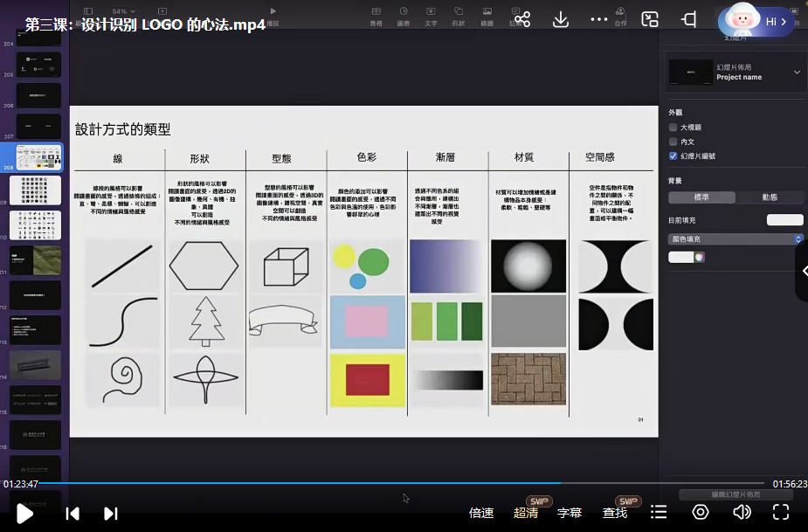The image size is (808, 532).
Task: Open the playlist icon in player bar
Action: pos(659,513)
